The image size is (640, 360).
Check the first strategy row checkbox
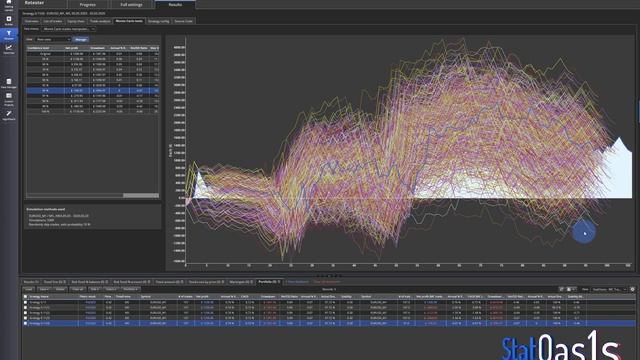click(25, 302)
